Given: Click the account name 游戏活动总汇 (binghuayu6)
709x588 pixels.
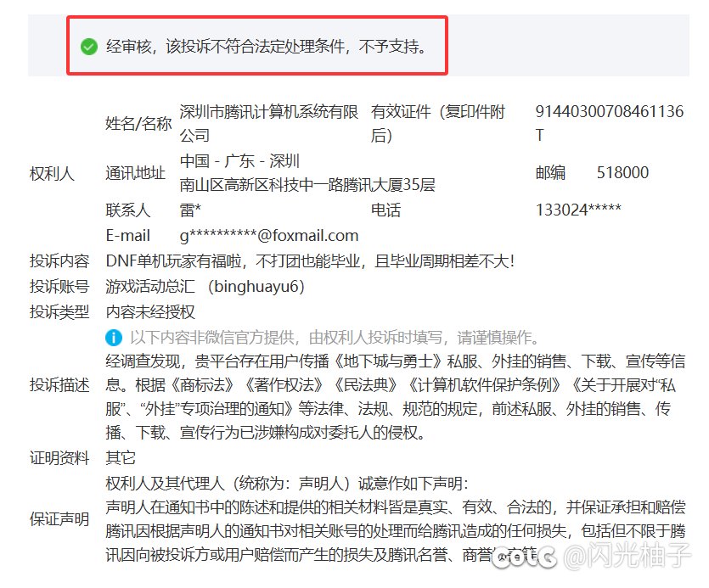Looking at the screenshot, I should pyautogui.click(x=205, y=286).
